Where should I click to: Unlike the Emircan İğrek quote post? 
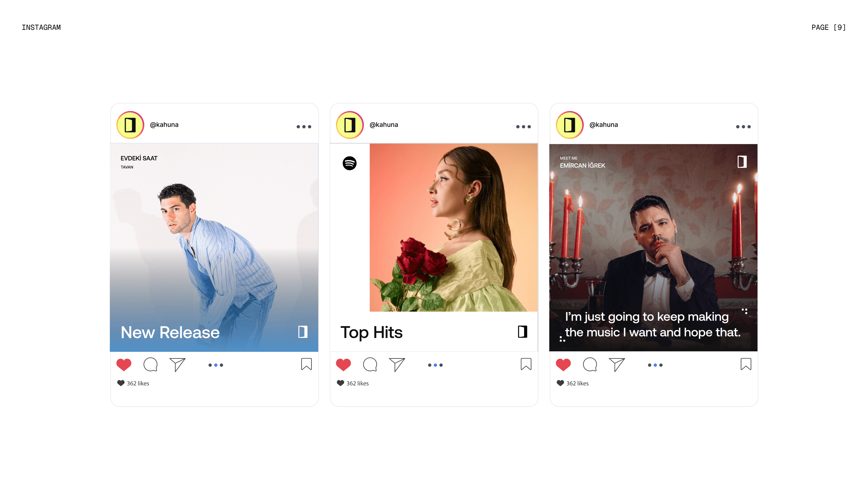pos(563,365)
